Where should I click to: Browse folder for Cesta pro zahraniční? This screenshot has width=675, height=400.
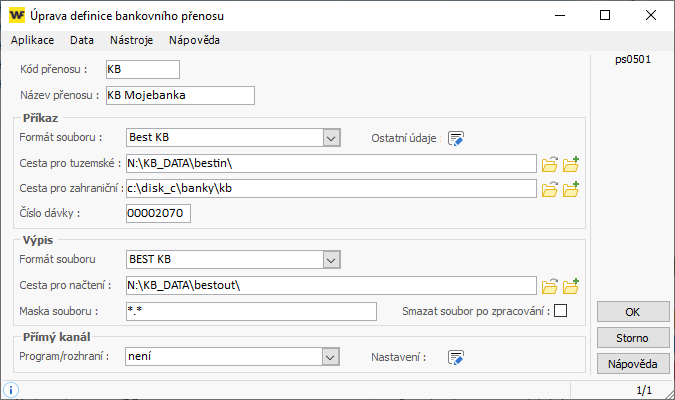[549, 188]
